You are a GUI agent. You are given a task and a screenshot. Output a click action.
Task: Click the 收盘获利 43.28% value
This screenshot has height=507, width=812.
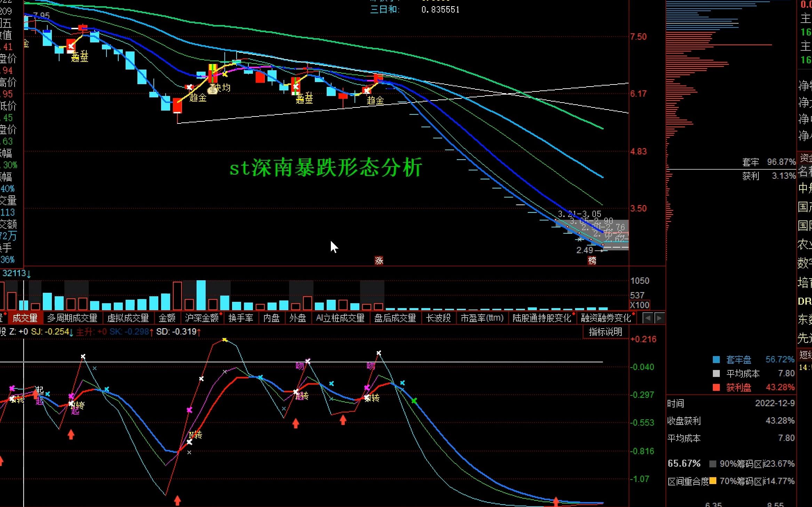click(780, 421)
